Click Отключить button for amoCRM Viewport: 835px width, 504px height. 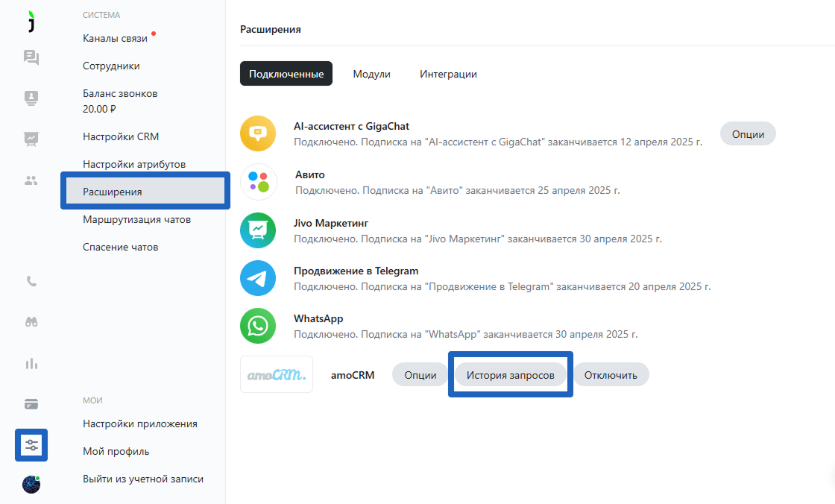point(611,375)
